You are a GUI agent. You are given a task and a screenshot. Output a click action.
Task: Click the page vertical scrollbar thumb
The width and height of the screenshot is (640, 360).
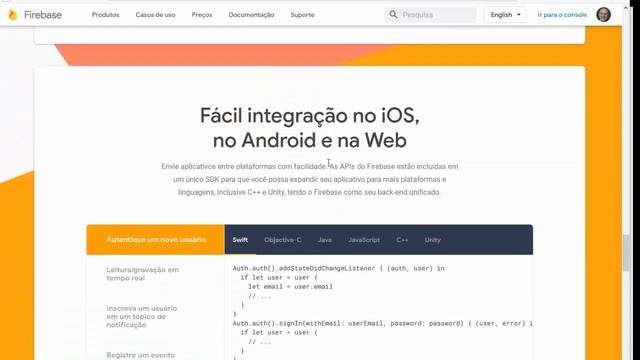(x=626, y=253)
